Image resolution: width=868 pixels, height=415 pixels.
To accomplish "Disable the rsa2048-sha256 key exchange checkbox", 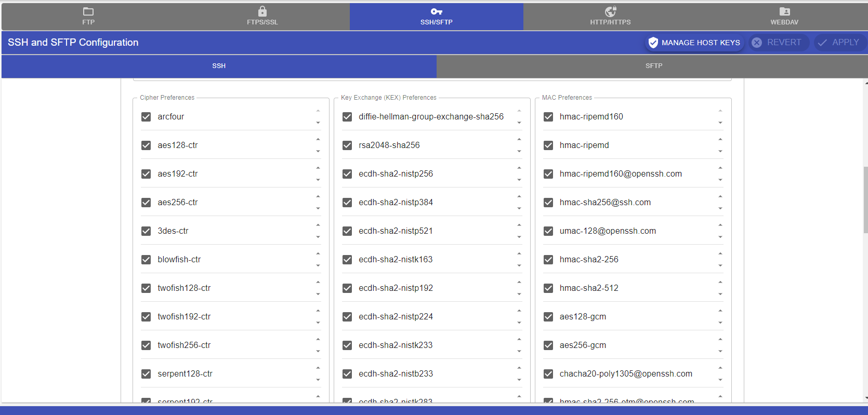I will tap(347, 145).
